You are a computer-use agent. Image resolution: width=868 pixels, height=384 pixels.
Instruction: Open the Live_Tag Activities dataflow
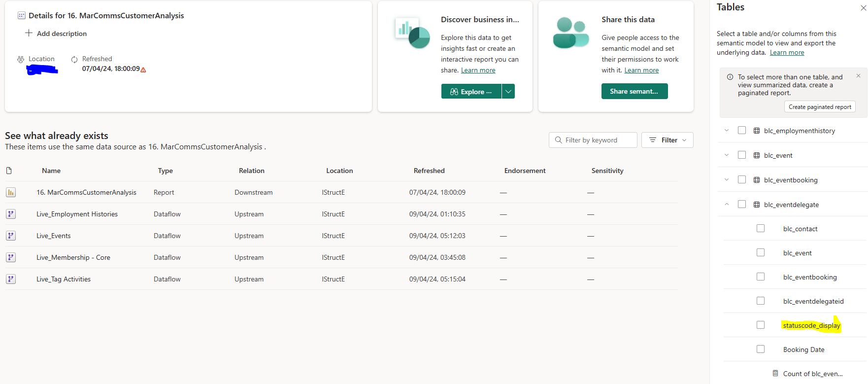click(x=64, y=279)
